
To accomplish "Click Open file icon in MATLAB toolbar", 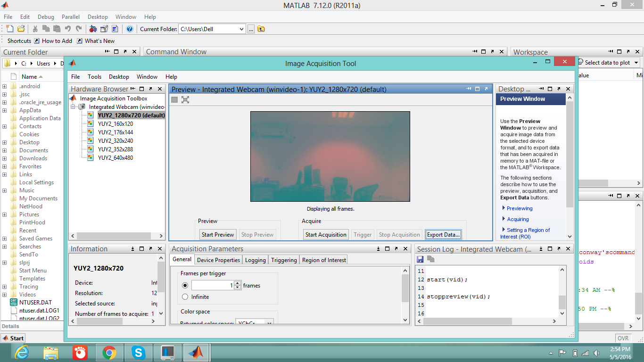I will coord(21,29).
